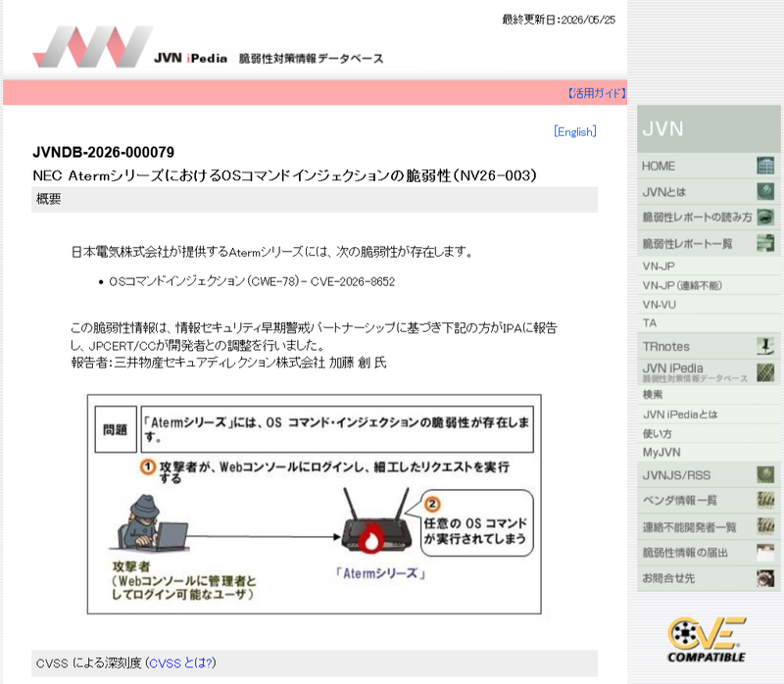Image resolution: width=784 pixels, height=684 pixels.
Task: Click the CVE-2026-8652 text
Action: (x=353, y=282)
